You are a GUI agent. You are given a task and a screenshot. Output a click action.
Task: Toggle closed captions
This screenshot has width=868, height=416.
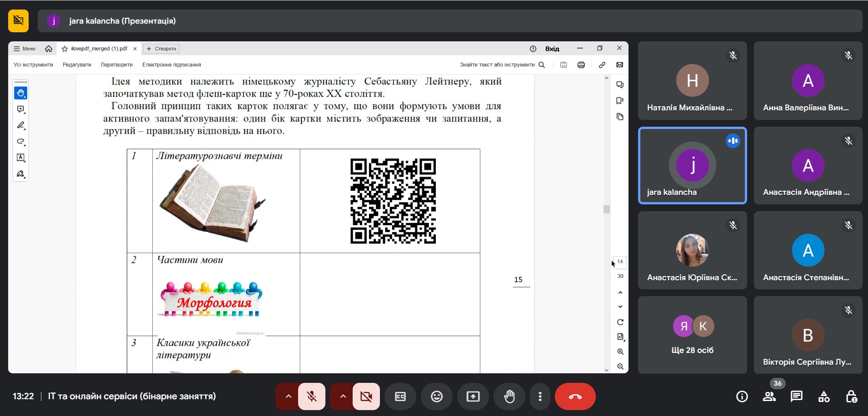pyautogui.click(x=400, y=396)
